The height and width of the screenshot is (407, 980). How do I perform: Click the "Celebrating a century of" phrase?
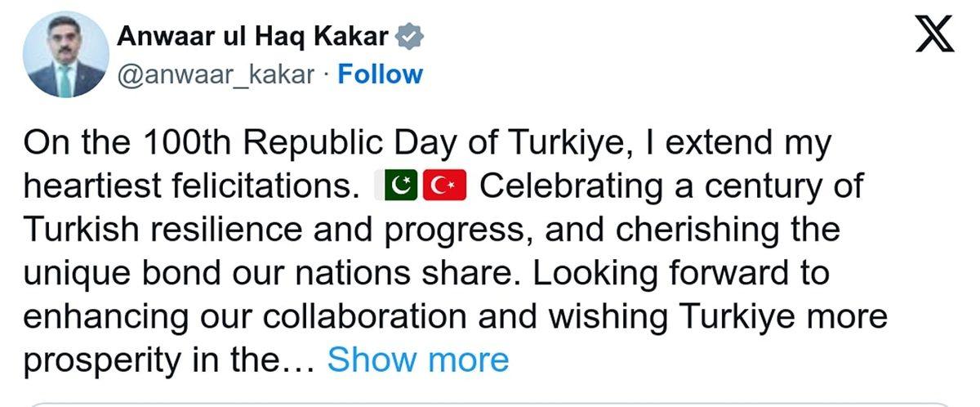[x=670, y=187]
